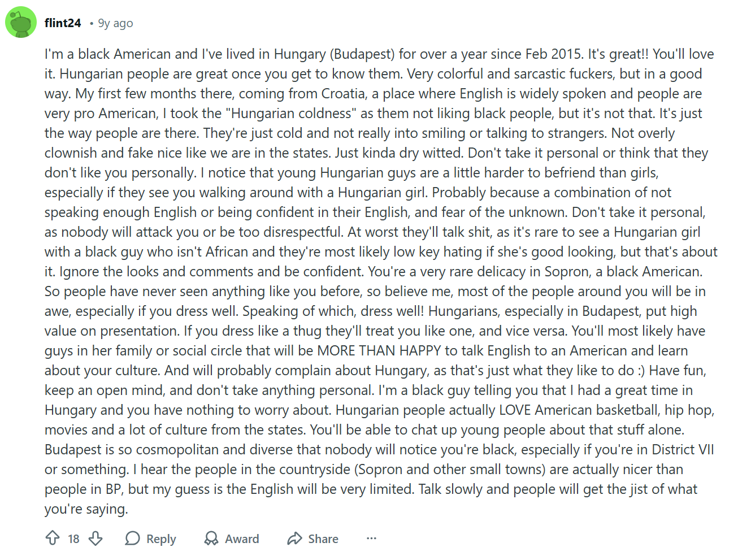Click the Award ribbon icon
This screenshot has height=560, width=738.
(211, 539)
